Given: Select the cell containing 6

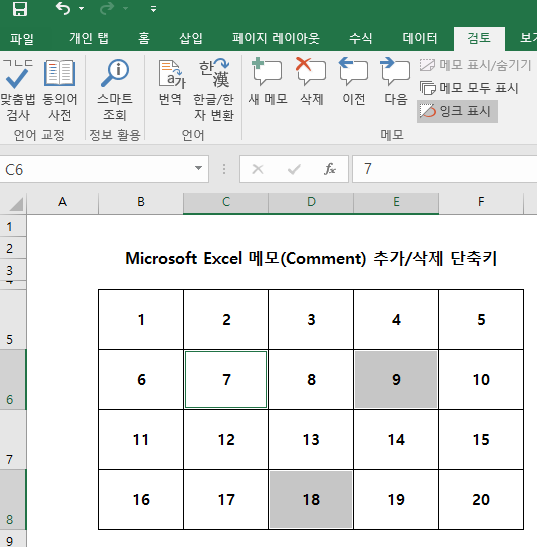Looking at the screenshot, I should pos(141,379).
